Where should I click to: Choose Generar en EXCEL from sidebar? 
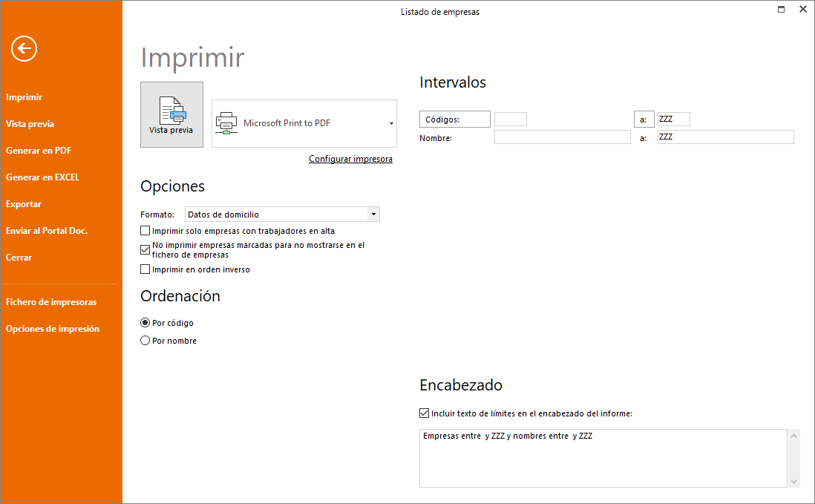click(x=42, y=177)
